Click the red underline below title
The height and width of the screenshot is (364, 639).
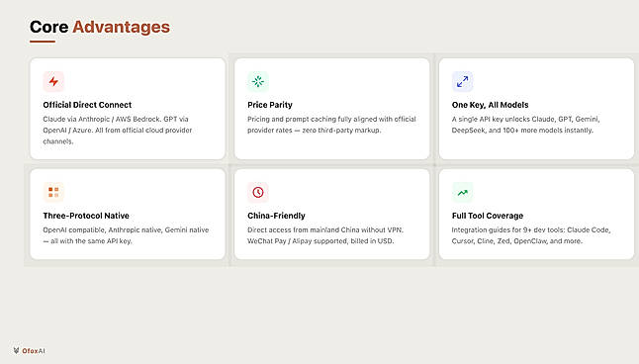(43, 42)
